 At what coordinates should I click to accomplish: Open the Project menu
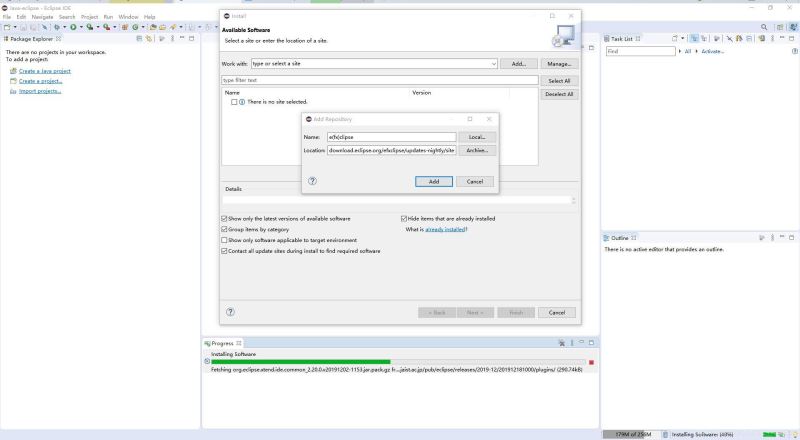(x=89, y=17)
